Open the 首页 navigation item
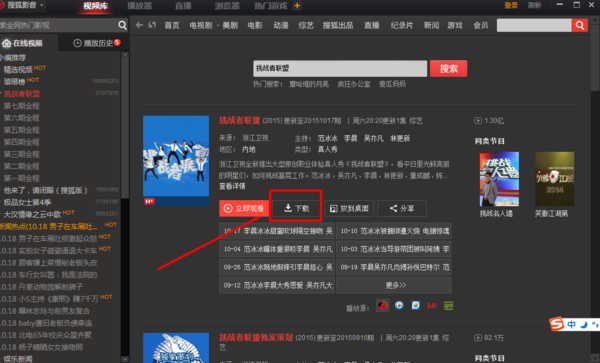The image size is (600, 363). tap(172, 25)
